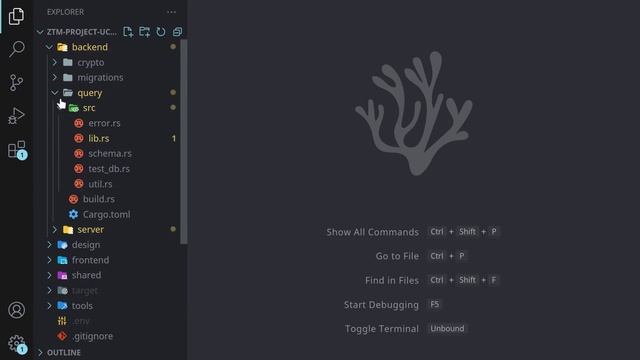The width and height of the screenshot is (640, 360).
Task: Collapse all folders in Explorer
Action: [x=177, y=32]
